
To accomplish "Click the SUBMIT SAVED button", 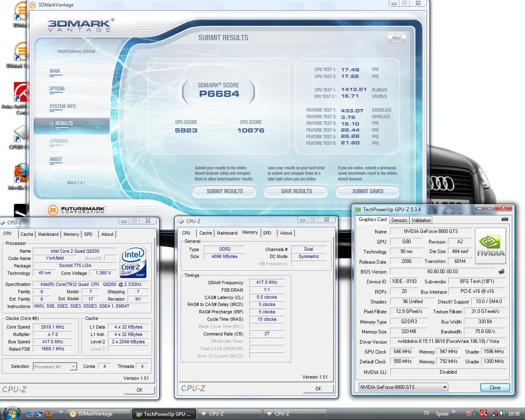I will point(368,191).
